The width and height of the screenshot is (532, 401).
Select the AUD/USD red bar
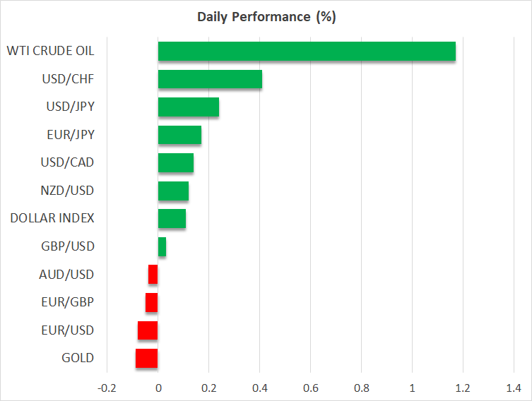point(153,275)
